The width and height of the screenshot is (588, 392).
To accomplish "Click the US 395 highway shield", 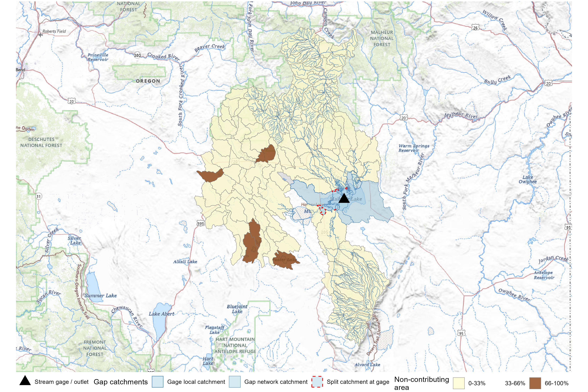I will tap(200, 223).
